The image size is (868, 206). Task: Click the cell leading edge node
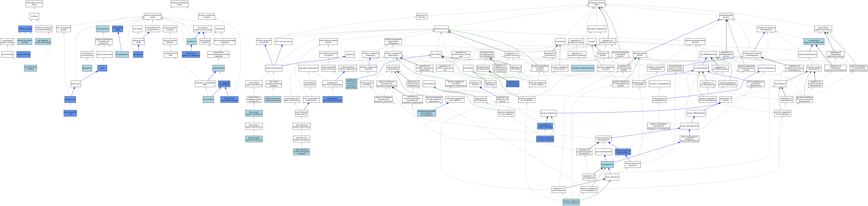pyautogui.click(x=118, y=29)
